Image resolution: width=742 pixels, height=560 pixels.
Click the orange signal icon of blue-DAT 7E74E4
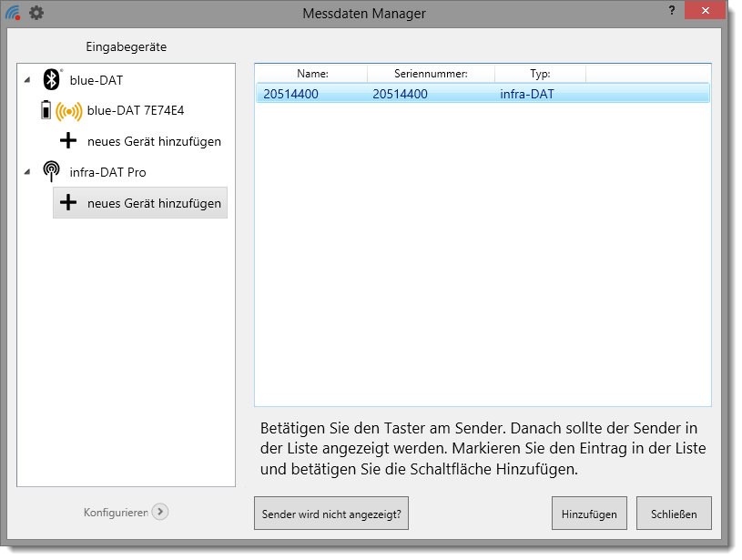[x=68, y=111]
